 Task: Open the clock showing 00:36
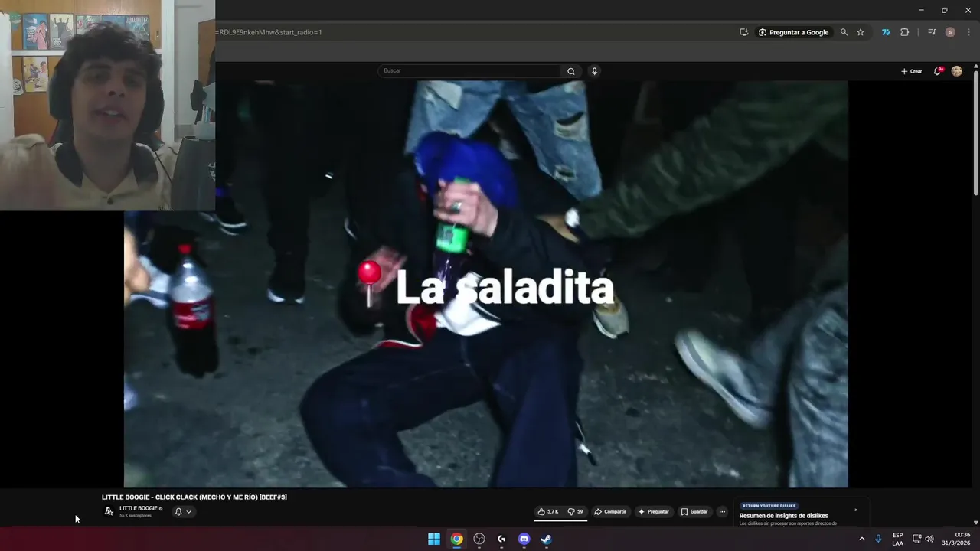point(956,539)
